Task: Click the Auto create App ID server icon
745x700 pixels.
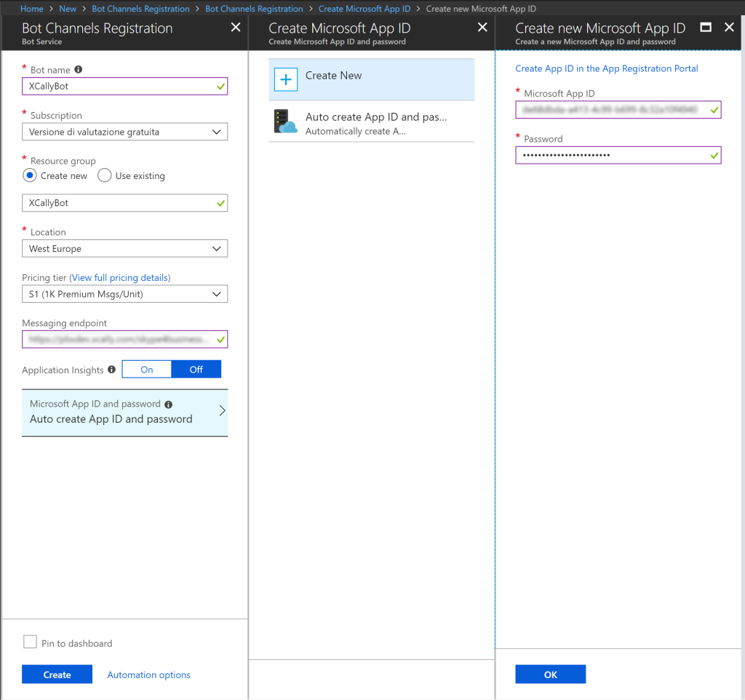Action: 285,122
